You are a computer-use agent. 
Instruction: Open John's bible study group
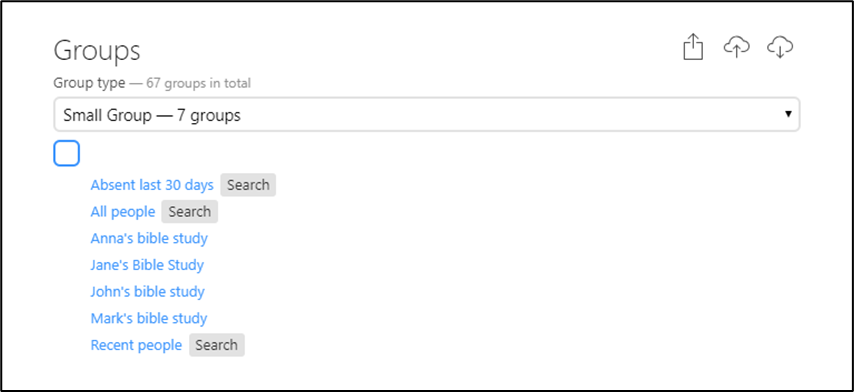(148, 292)
